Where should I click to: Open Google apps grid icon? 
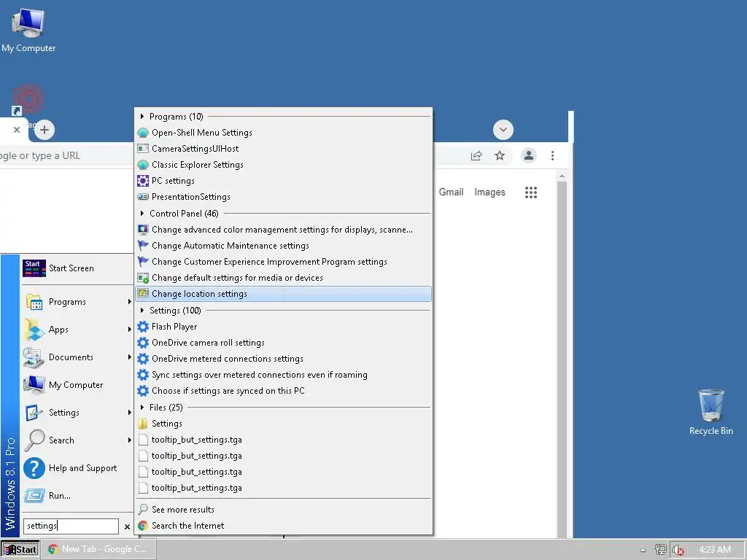[531, 192]
